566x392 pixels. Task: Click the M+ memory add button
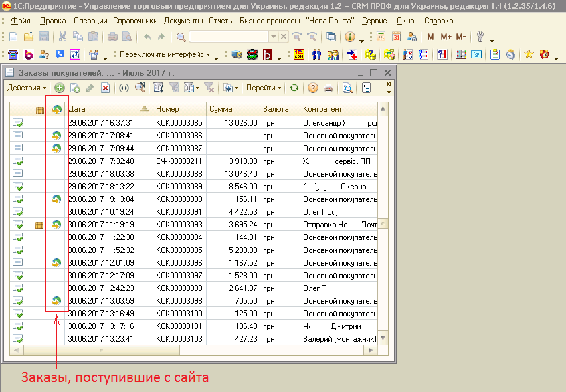(x=446, y=36)
